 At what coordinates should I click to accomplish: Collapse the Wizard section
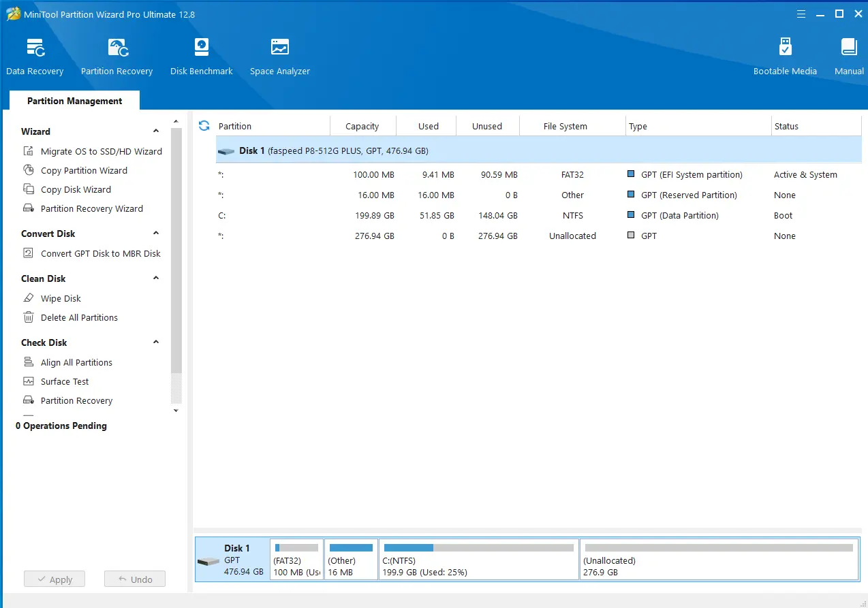click(x=156, y=131)
